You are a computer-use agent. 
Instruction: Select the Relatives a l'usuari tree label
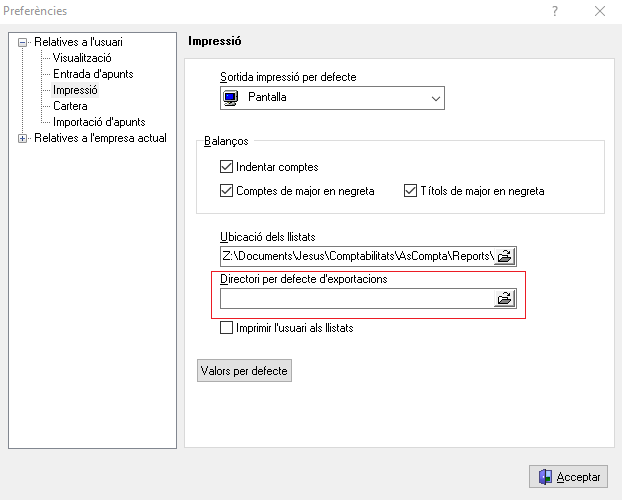(x=79, y=42)
